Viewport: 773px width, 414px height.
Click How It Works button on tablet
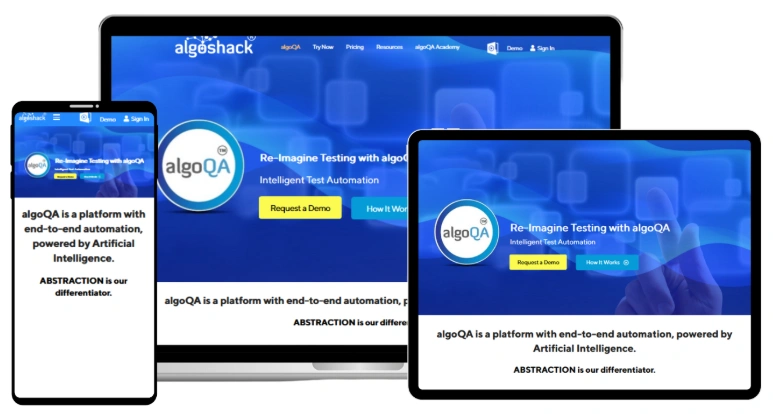pyautogui.click(x=607, y=262)
